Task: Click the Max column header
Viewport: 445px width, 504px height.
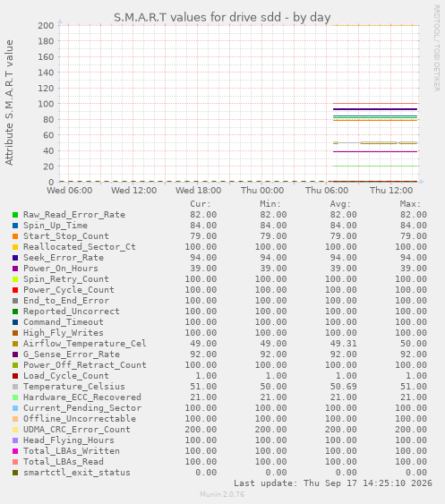Action: (x=410, y=204)
